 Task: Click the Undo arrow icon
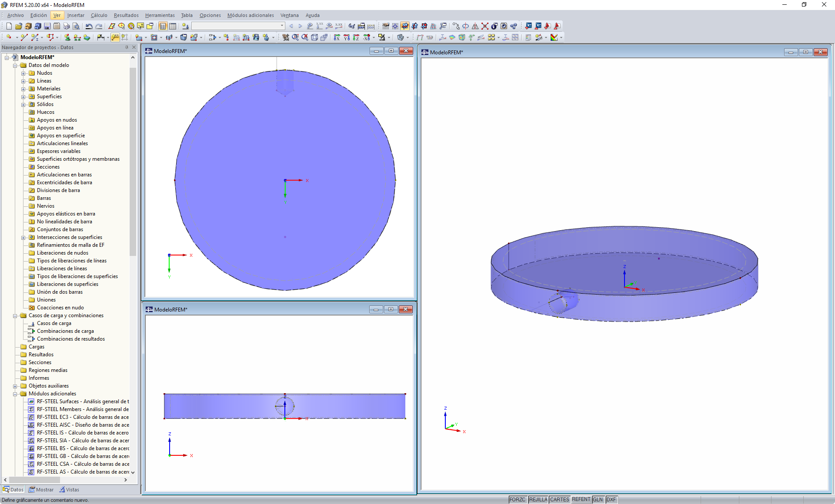(x=89, y=26)
